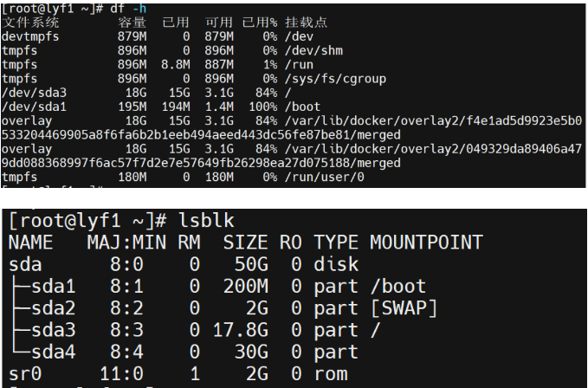588x388 pixels.
Task: Click the 'disk' type entry
Action: pos(336,265)
